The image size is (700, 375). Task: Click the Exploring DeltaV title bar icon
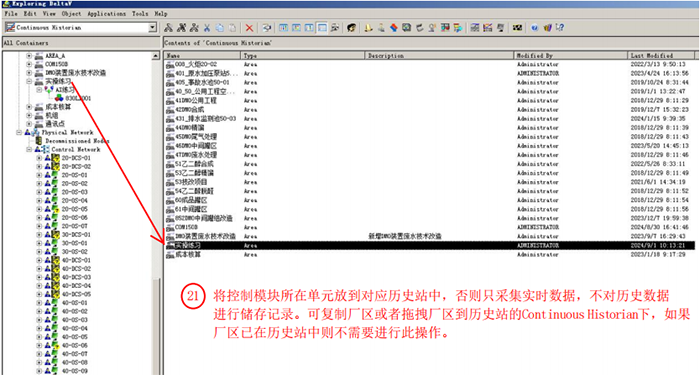pyautogui.click(x=5, y=4)
